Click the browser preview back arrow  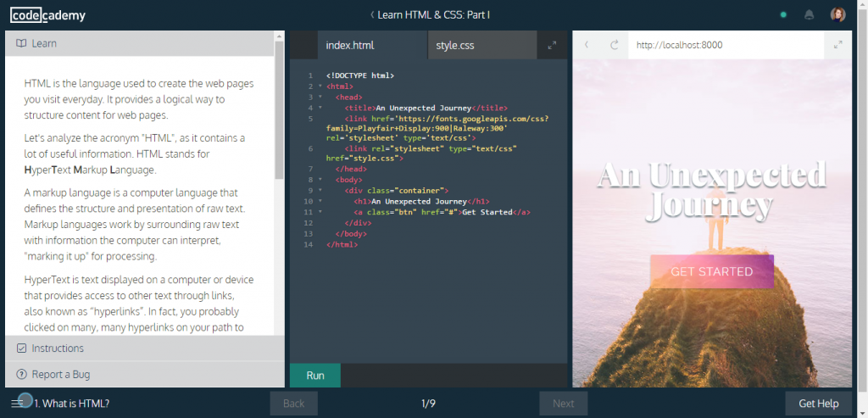(x=587, y=46)
